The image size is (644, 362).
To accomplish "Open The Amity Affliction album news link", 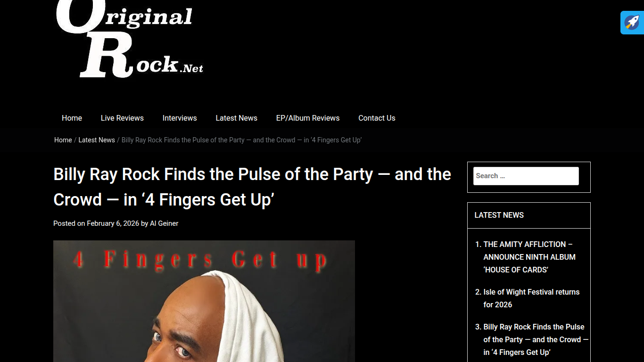I will pyautogui.click(x=529, y=257).
